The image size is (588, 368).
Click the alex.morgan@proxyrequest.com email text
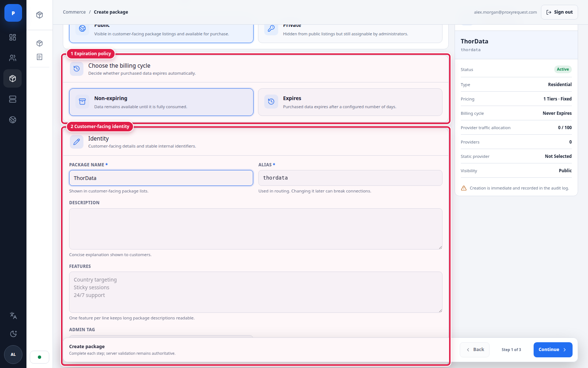click(x=505, y=12)
